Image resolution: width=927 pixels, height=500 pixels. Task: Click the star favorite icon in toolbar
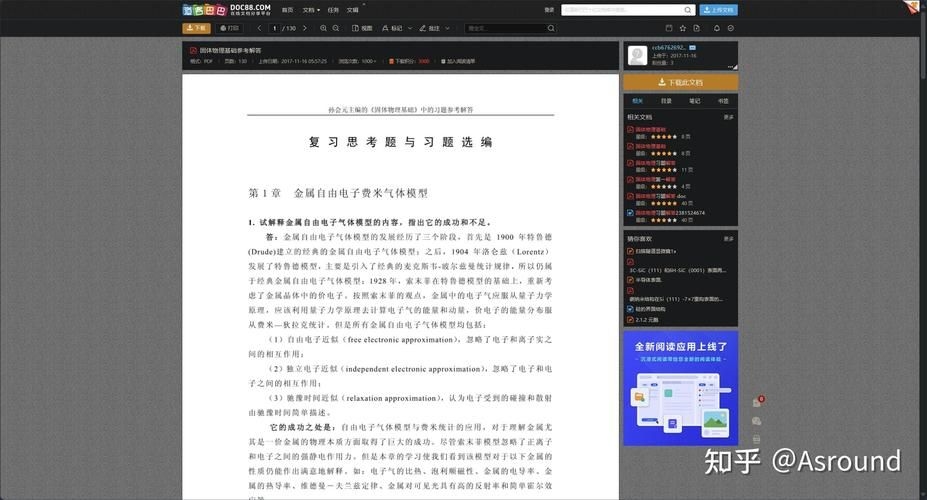click(x=683, y=28)
